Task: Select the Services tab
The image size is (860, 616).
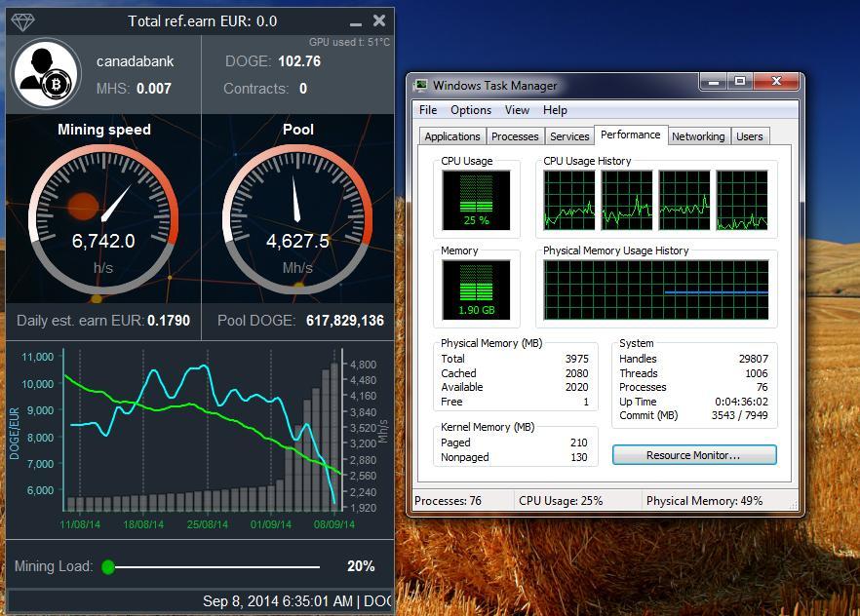Action: tap(569, 136)
